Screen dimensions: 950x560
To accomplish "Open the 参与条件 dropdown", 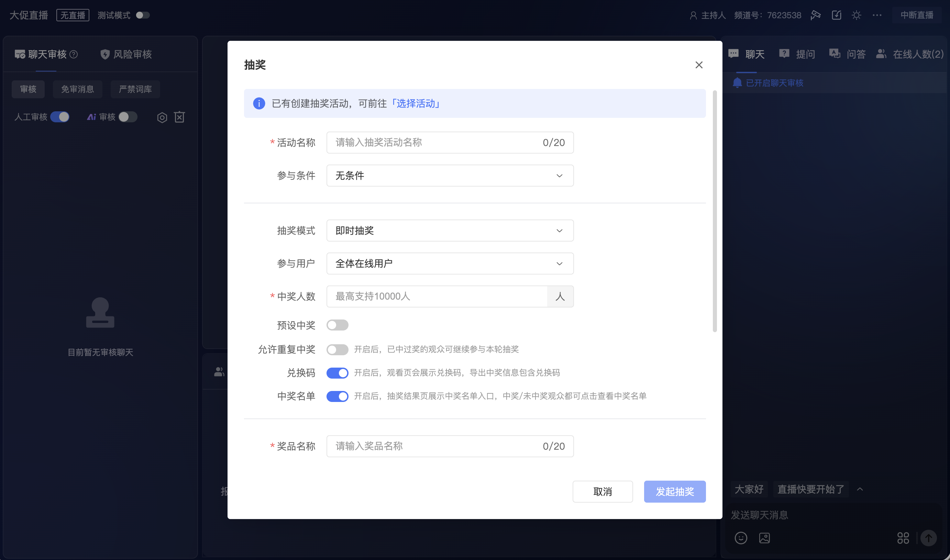I will (450, 176).
